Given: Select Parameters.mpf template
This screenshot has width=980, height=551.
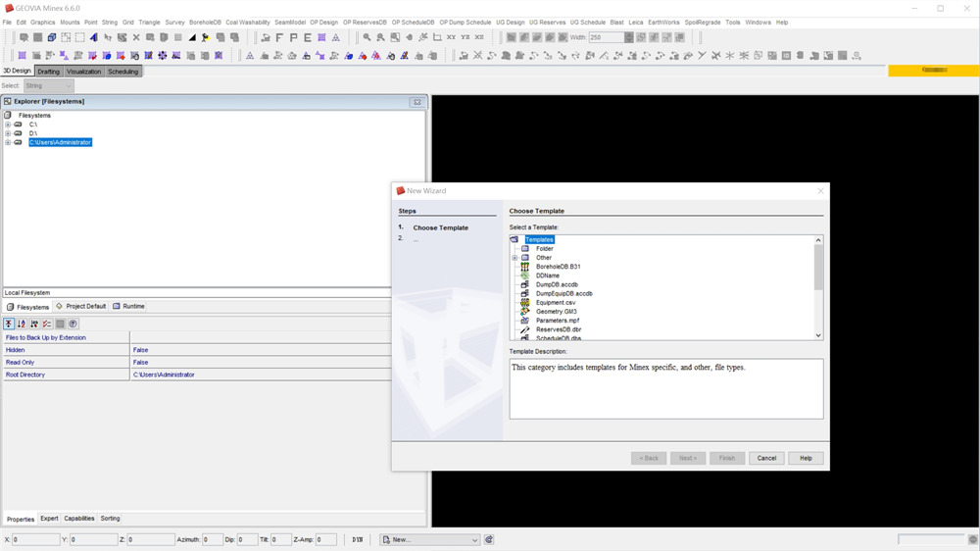Looking at the screenshot, I should click(x=558, y=321).
